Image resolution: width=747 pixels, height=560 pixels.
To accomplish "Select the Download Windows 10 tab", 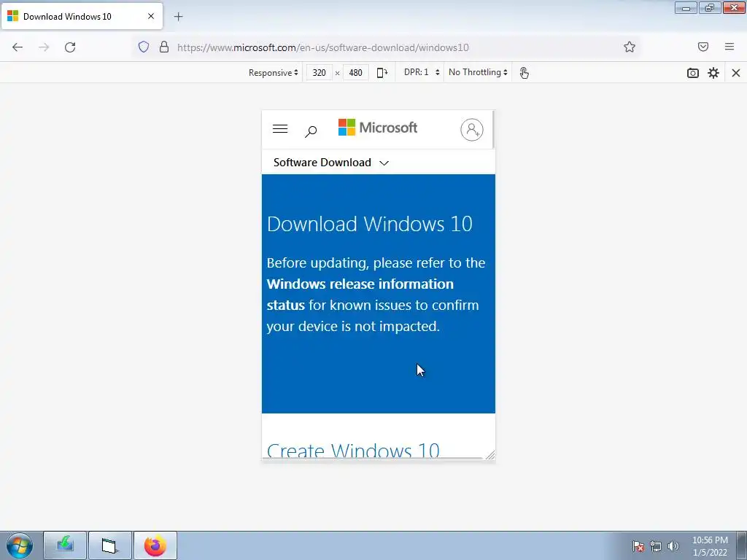I will [82, 16].
